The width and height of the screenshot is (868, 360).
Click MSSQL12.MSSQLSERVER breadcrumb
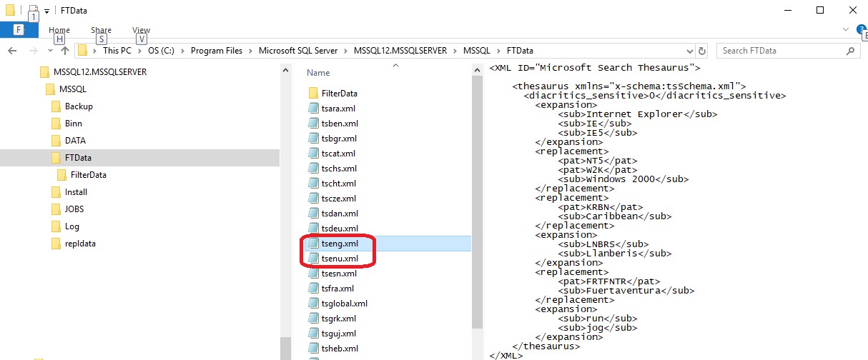pos(401,51)
